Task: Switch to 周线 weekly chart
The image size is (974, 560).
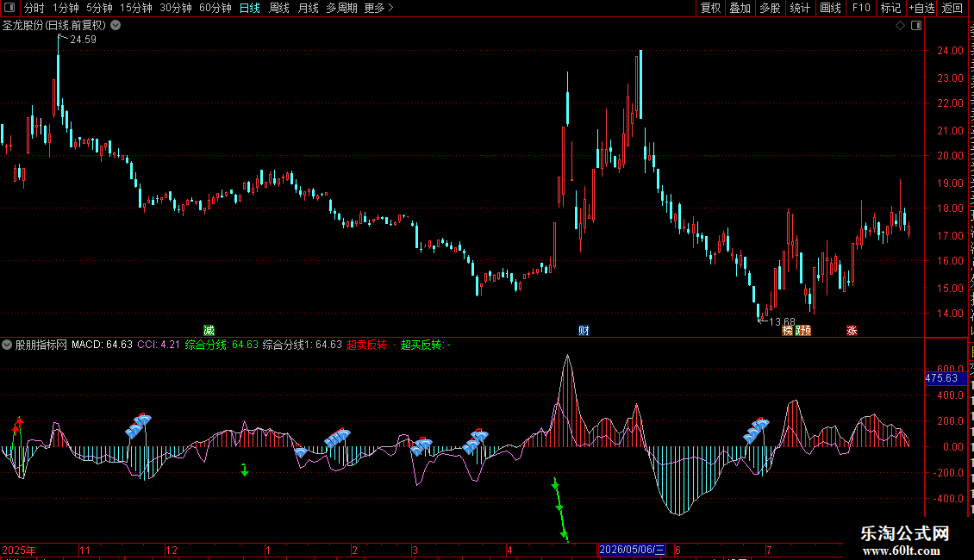Action: 279,8
